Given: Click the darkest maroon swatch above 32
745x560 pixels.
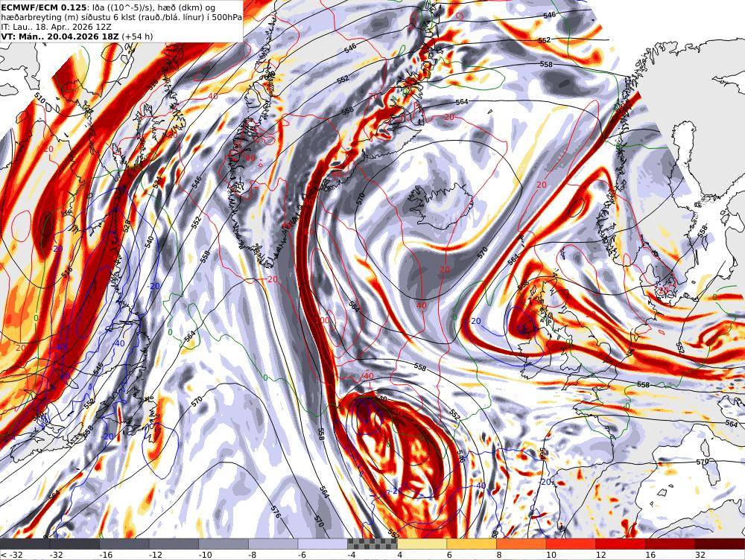Looking at the screenshot, I should pos(720,544).
